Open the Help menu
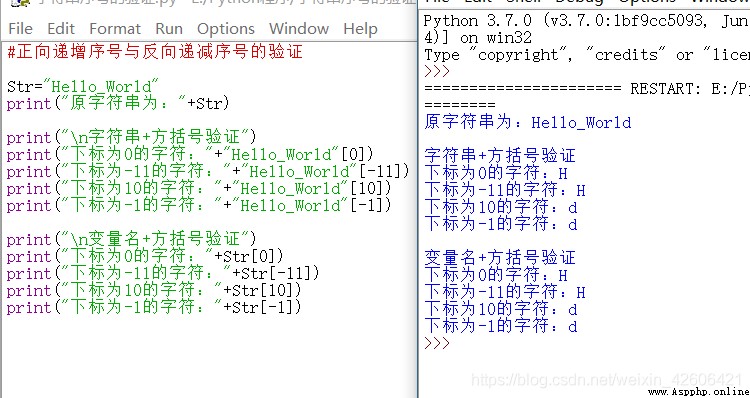Screen dimensions: 750x398 coord(360,29)
